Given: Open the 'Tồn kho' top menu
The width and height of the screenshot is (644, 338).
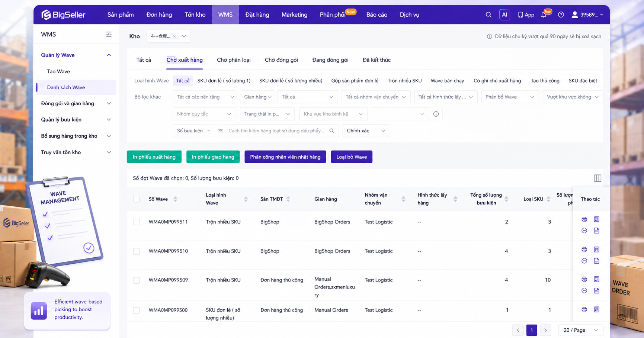Looking at the screenshot, I should pos(195,15).
